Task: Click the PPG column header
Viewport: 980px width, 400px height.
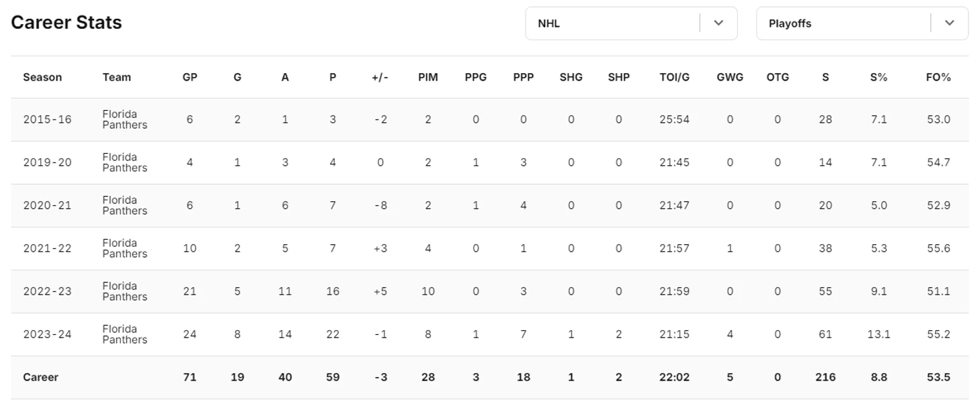Action: tap(476, 77)
